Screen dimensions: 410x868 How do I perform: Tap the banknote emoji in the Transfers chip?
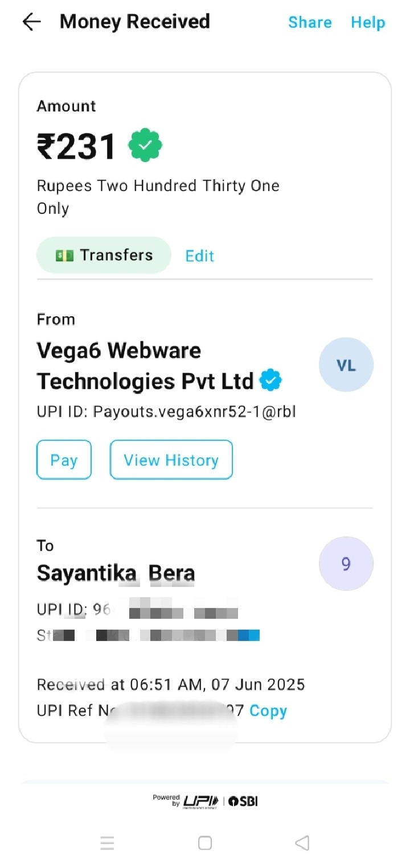pyautogui.click(x=64, y=255)
